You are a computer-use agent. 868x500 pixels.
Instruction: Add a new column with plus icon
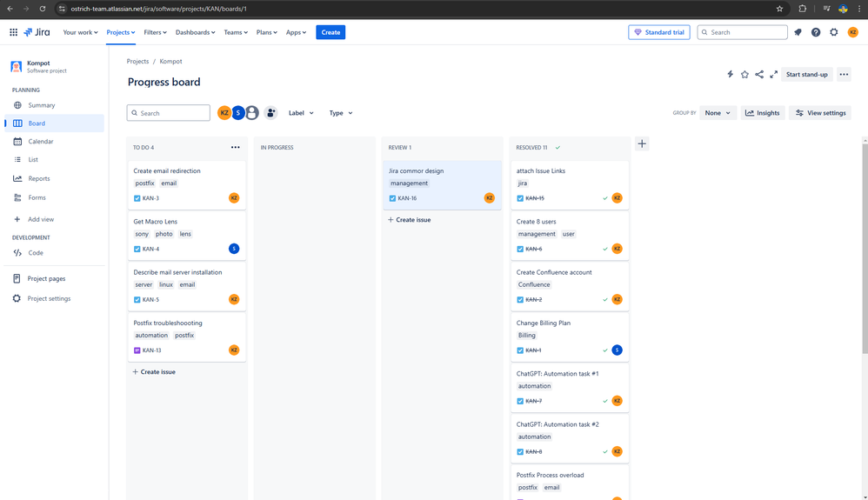[x=642, y=144]
